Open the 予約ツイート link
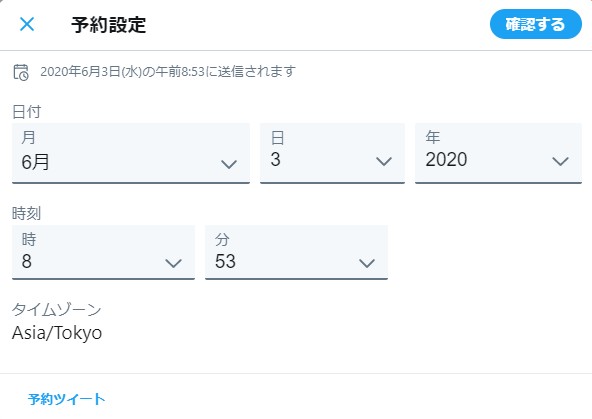Screen dimensions: 592x419 (66, 399)
